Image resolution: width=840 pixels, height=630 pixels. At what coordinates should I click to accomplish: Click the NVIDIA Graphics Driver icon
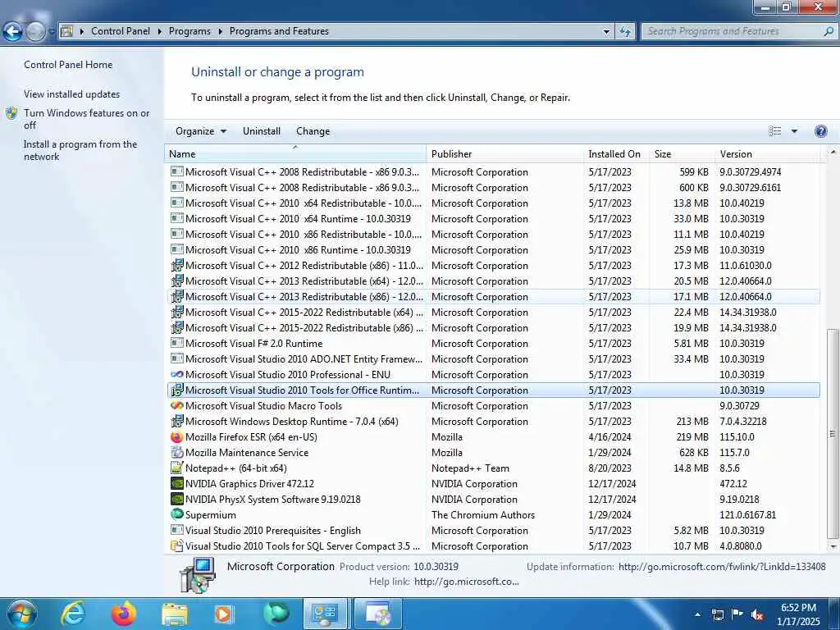point(177,484)
